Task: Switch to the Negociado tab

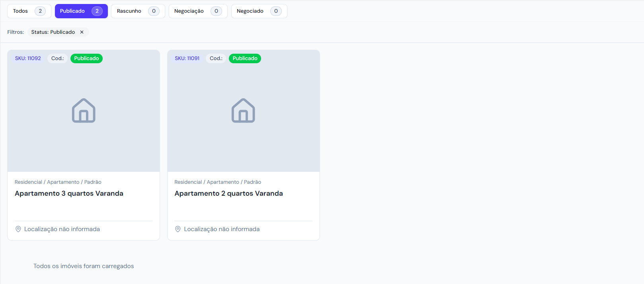Action: pos(259,11)
